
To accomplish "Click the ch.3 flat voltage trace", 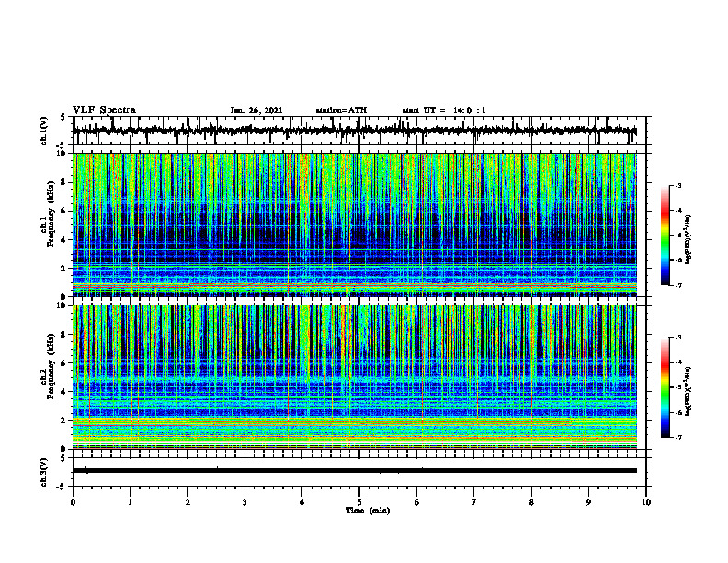I will [x=354, y=471].
